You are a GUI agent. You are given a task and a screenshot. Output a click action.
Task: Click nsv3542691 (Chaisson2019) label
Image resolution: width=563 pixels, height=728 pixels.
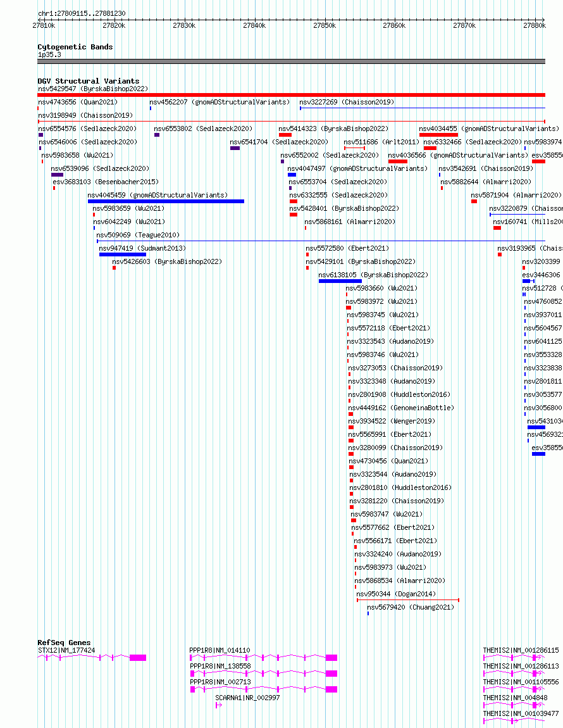point(486,168)
